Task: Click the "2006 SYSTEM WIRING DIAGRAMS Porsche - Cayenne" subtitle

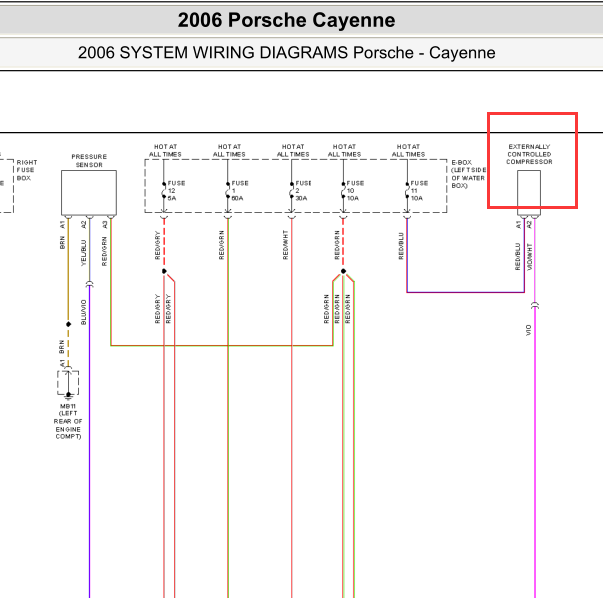Action: 286,53
